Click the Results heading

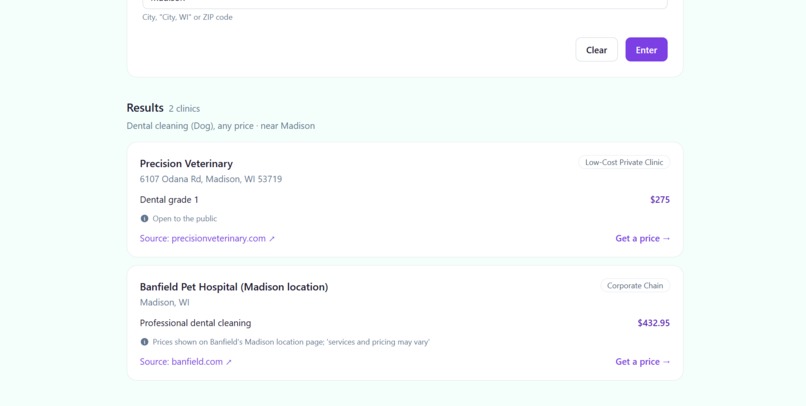pyautogui.click(x=145, y=108)
